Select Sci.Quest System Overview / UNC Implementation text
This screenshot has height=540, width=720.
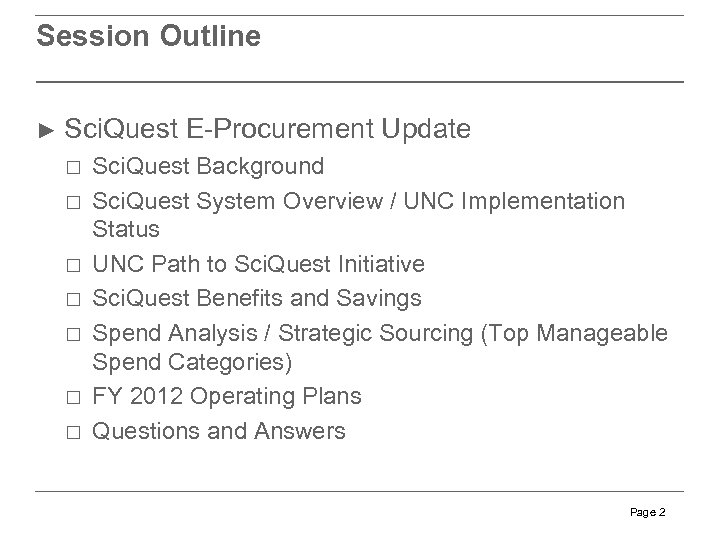click(358, 201)
